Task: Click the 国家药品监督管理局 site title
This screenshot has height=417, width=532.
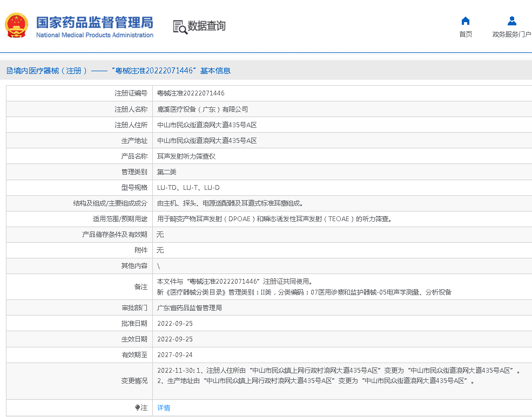Action: coord(95,22)
